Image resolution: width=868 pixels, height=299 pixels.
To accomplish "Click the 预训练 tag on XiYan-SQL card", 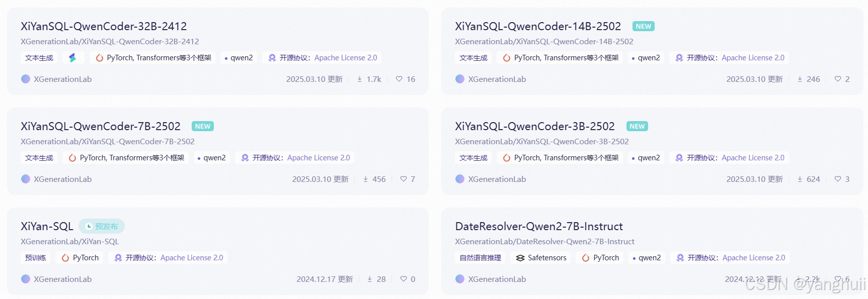I will coord(36,258).
